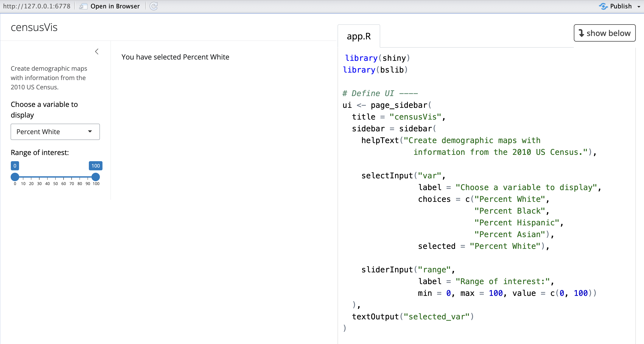Click the reload app refresh icon
The image size is (644, 344).
coord(153,6)
